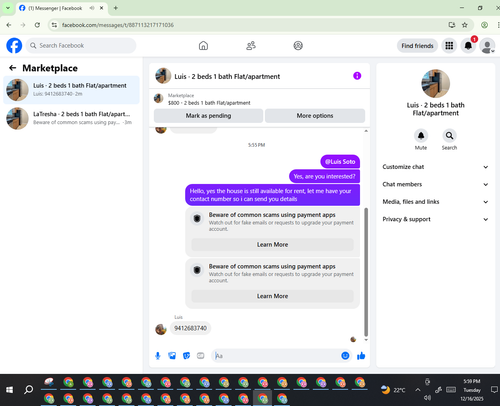Open the tab search dropdown arrow

pyautogui.click(x=8, y=8)
